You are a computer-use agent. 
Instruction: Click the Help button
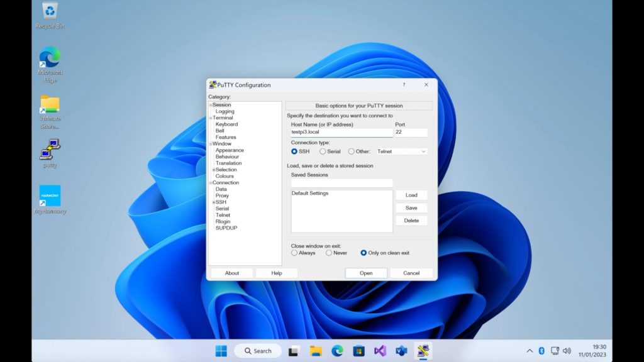[x=277, y=273]
